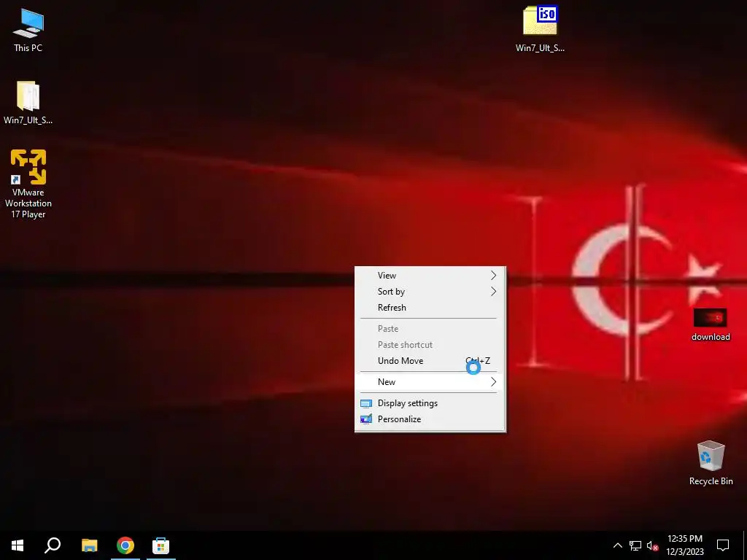Choose Undo Move in the context menu
This screenshot has height=560, width=747.
click(430, 360)
